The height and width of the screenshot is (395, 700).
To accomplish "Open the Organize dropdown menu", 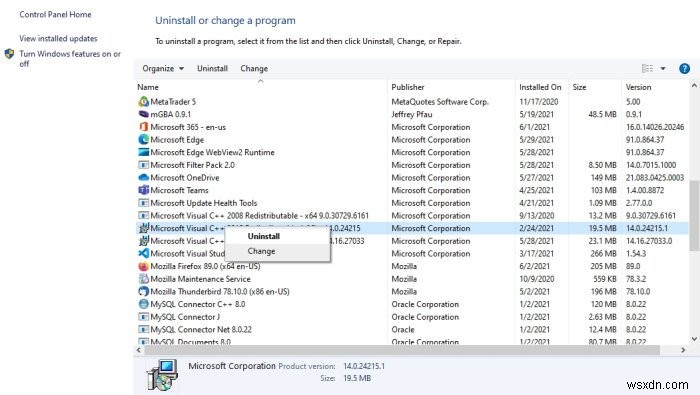I will coord(163,68).
